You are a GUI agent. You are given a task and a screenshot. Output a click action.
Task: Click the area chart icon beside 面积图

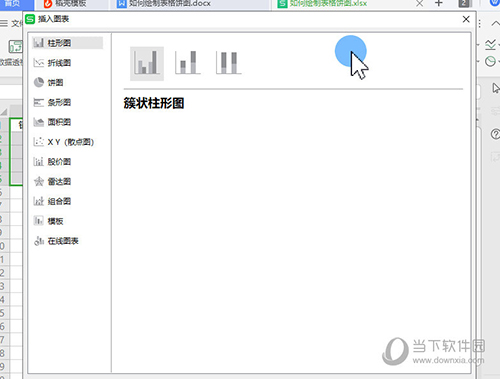[x=39, y=122]
